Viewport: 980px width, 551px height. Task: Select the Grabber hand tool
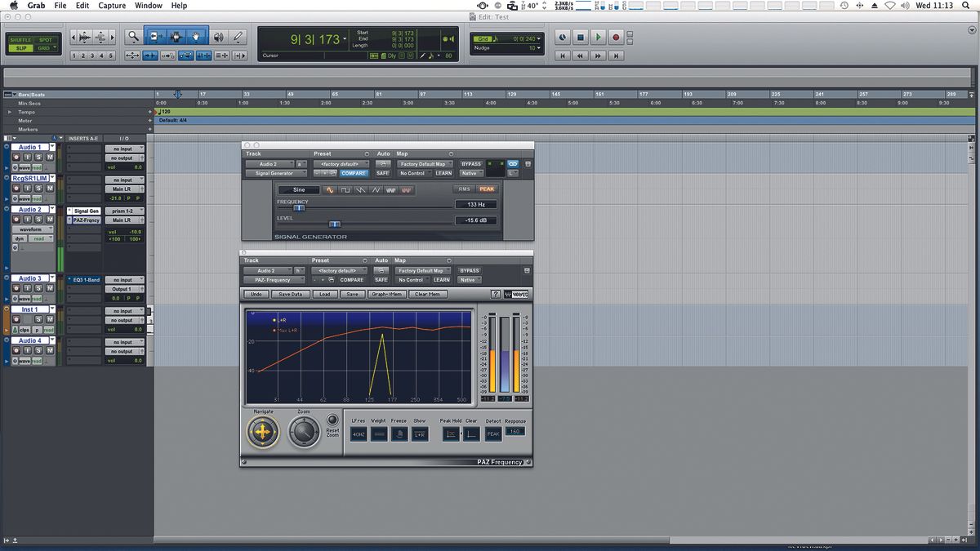196,36
